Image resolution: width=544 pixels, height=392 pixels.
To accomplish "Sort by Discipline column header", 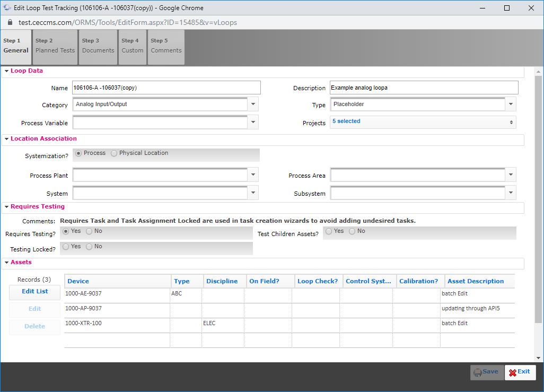I will tap(225, 281).
